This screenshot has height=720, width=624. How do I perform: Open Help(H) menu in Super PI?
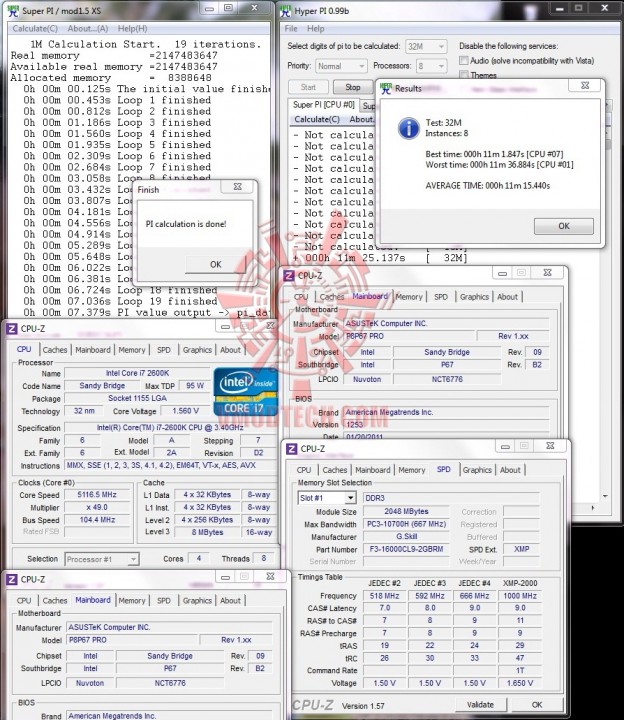click(x=132, y=28)
